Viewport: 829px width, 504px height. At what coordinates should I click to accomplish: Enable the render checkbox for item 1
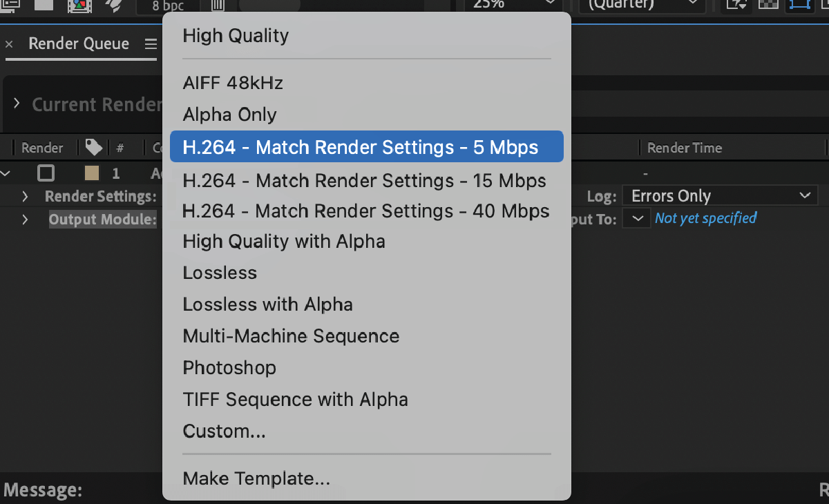tap(46, 173)
